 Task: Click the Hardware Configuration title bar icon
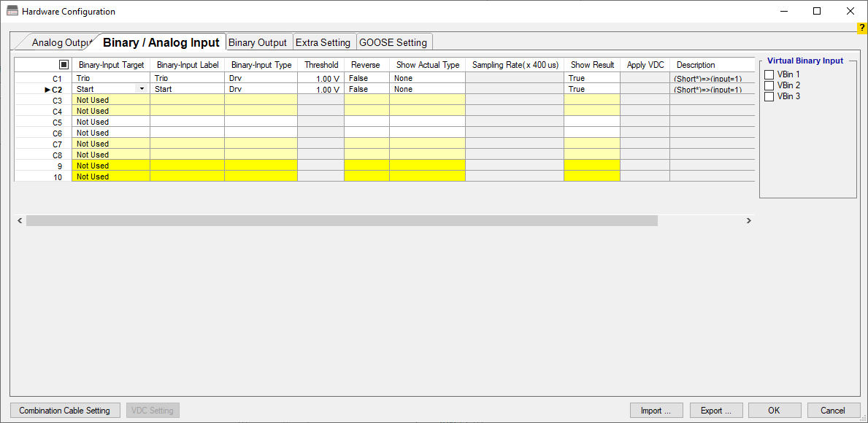(x=12, y=12)
